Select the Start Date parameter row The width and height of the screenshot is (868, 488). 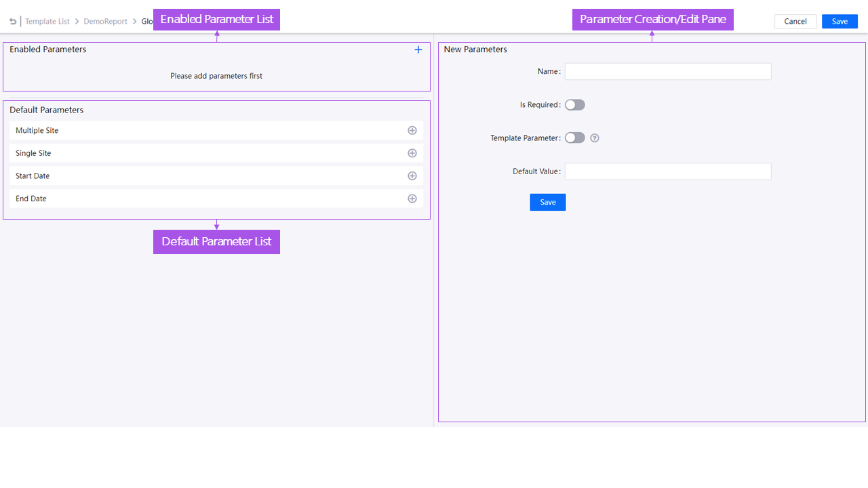point(203,176)
